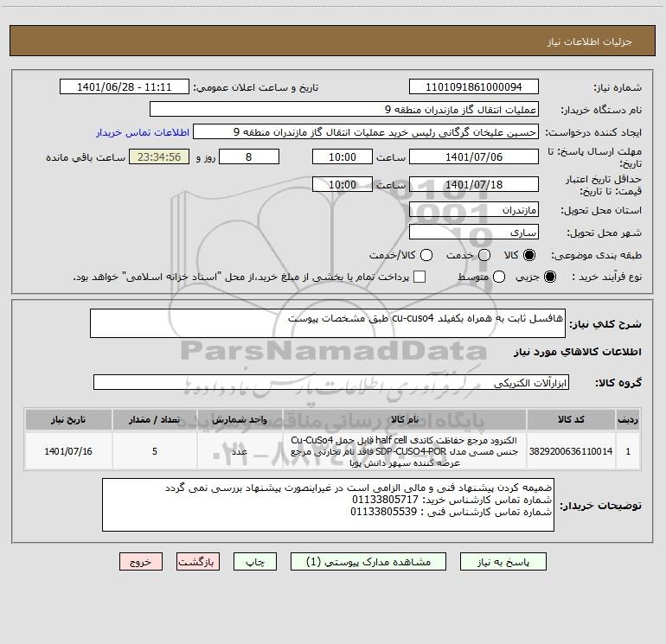
Task: Click the remaining days field 8
Action: click(x=249, y=156)
